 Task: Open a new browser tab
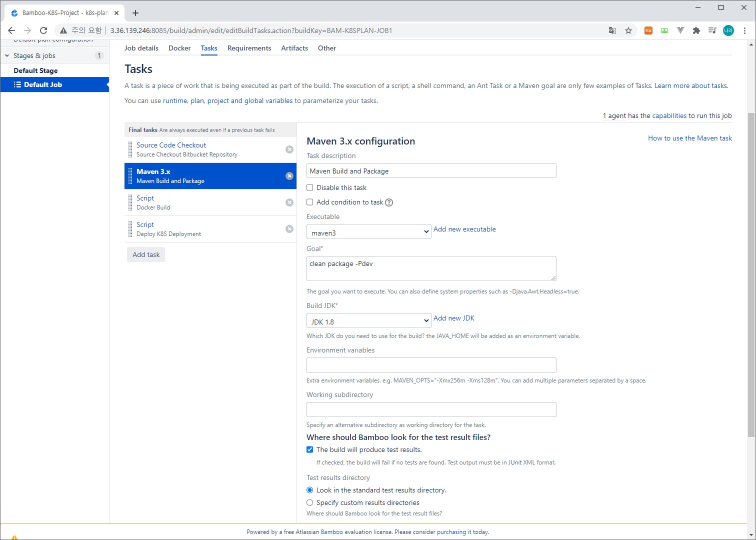click(135, 13)
